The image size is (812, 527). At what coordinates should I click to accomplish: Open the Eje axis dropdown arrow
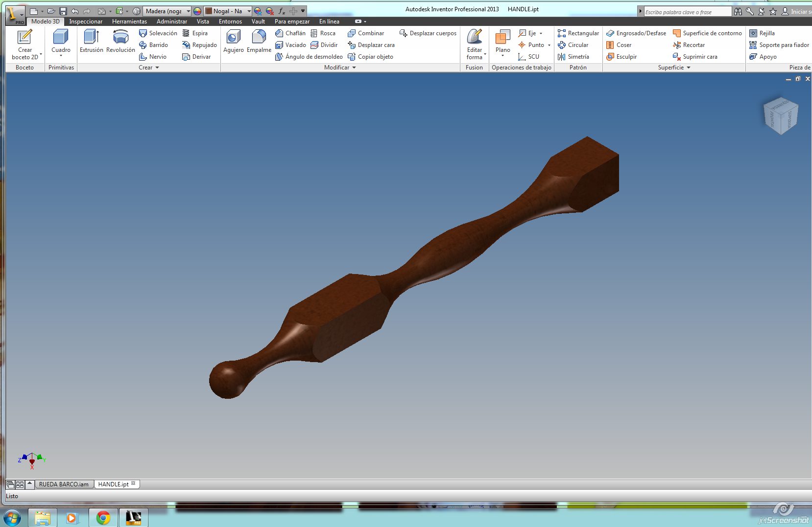pyautogui.click(x=541, y=33)
